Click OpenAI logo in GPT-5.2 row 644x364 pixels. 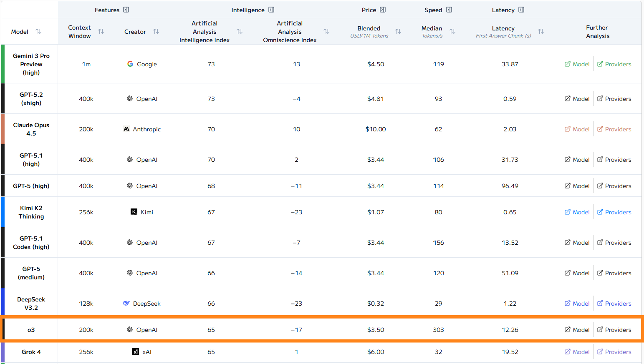pyautogui.click(x=130, y=98)
